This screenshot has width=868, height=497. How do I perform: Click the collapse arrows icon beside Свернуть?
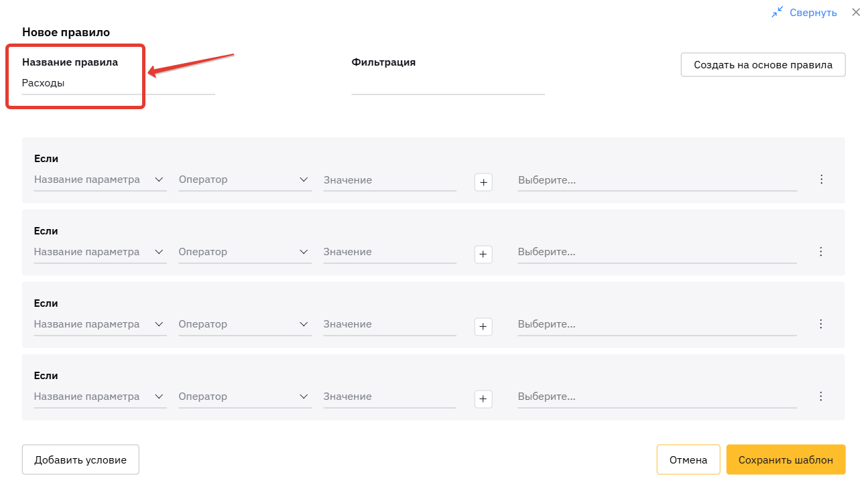777,12
